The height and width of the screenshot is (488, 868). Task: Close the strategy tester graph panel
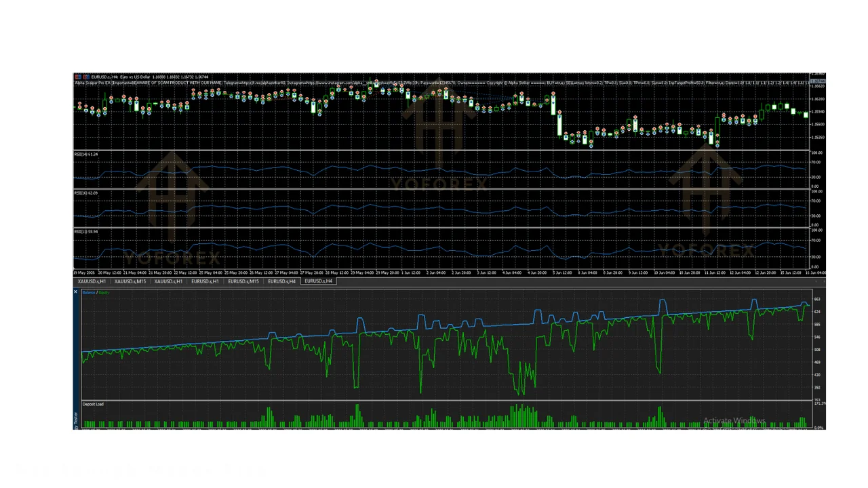click(76, 292)
